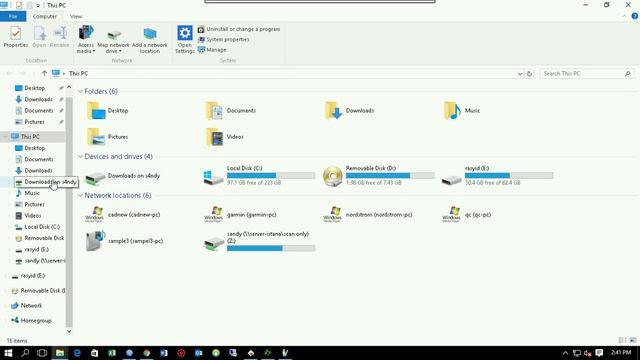Click the address bar path This PC

click(78, 73)
